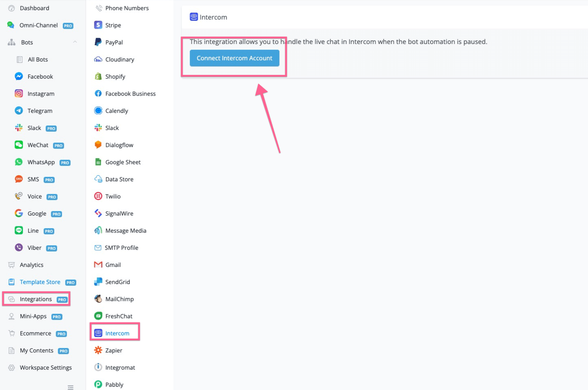
Task: Select the Line channel icon
Action: pos(19,230)
